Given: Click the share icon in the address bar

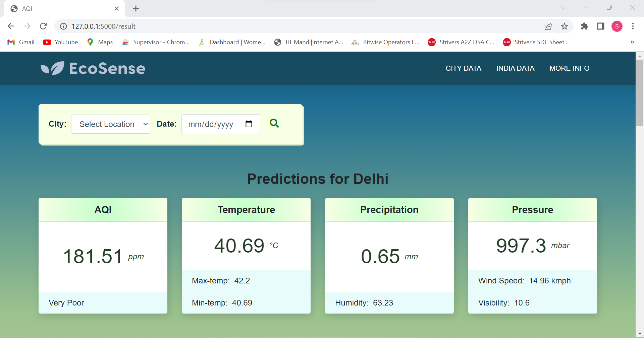Looking at the screenshot, I should (548, 26).
